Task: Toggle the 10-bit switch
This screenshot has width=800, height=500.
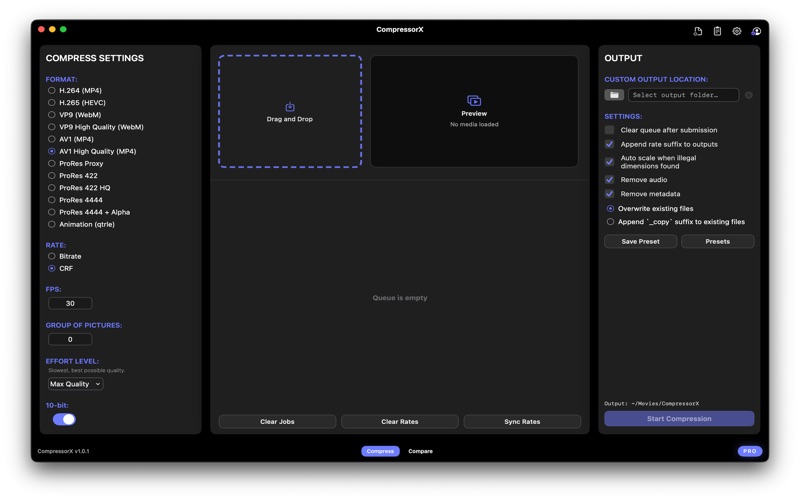Action: click(x=64, y=419)
